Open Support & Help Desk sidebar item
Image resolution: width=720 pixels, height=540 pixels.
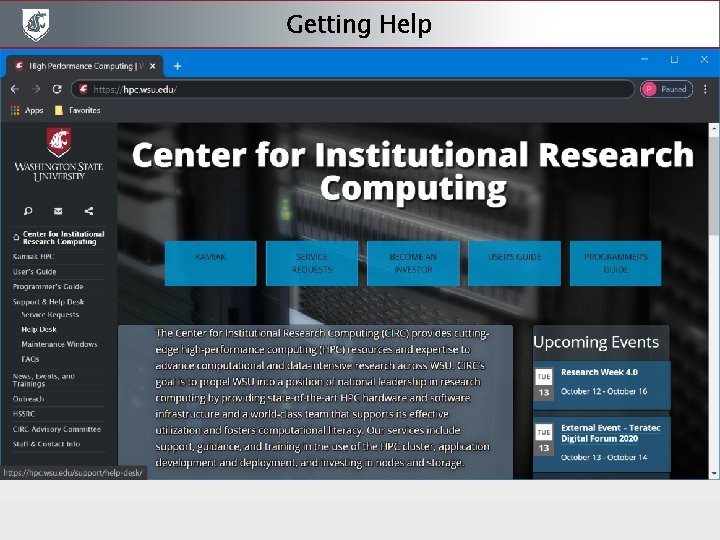(x=48, y=302)
